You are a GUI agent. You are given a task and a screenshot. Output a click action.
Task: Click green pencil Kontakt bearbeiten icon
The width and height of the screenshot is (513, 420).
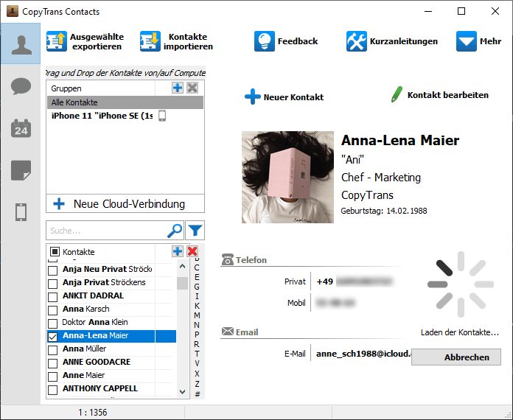pos(397,94)
